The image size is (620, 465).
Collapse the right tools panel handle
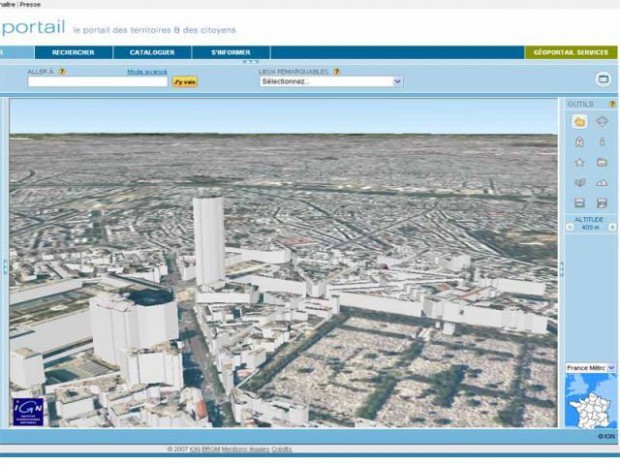(x=561, y=268)
